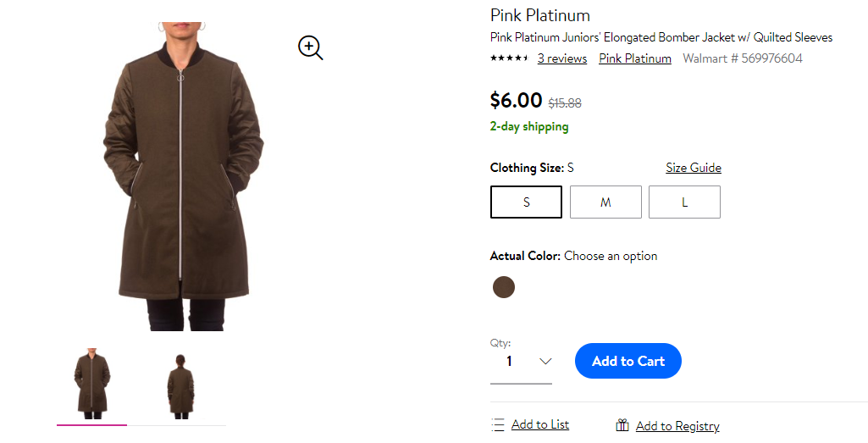The image size is (868, 443).
Task: Click the Add to List icon
Action: pyautogui.click(x=498, y=424)
